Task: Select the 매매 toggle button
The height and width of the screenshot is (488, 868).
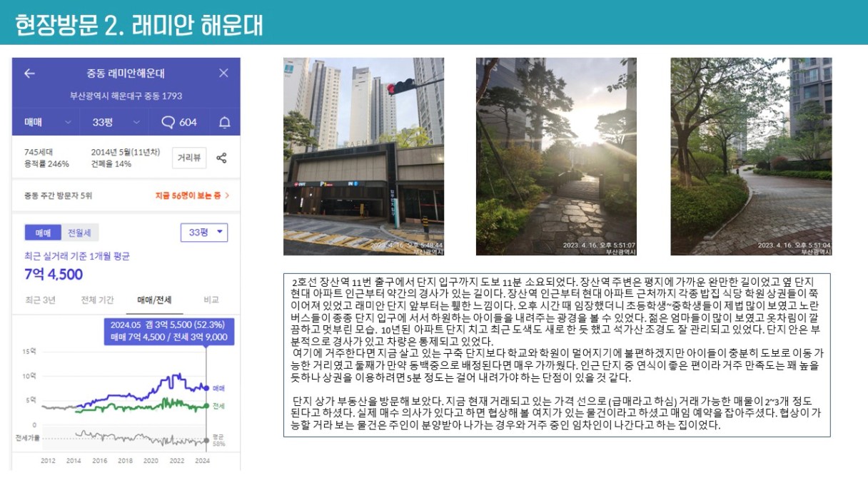Action: click(43, 233)
